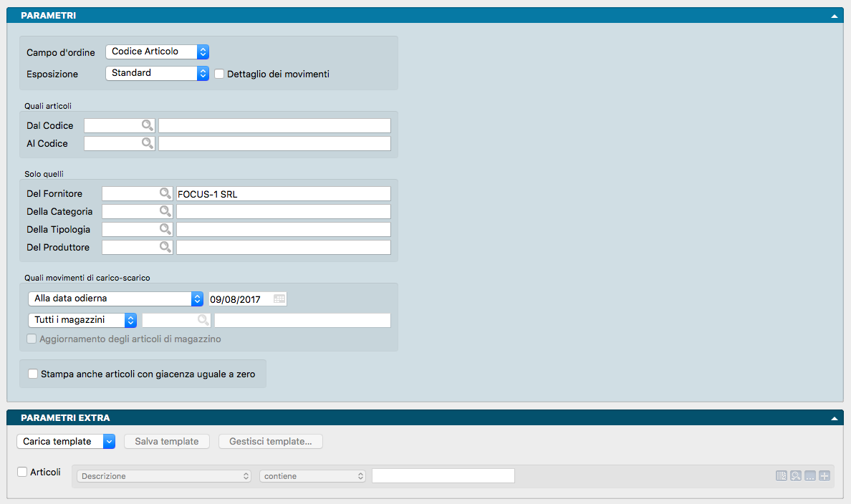The width and height of the screenshot is (851, 504).
Task: Click the Gestisci template... button
Action: click(x=270, y=442)
